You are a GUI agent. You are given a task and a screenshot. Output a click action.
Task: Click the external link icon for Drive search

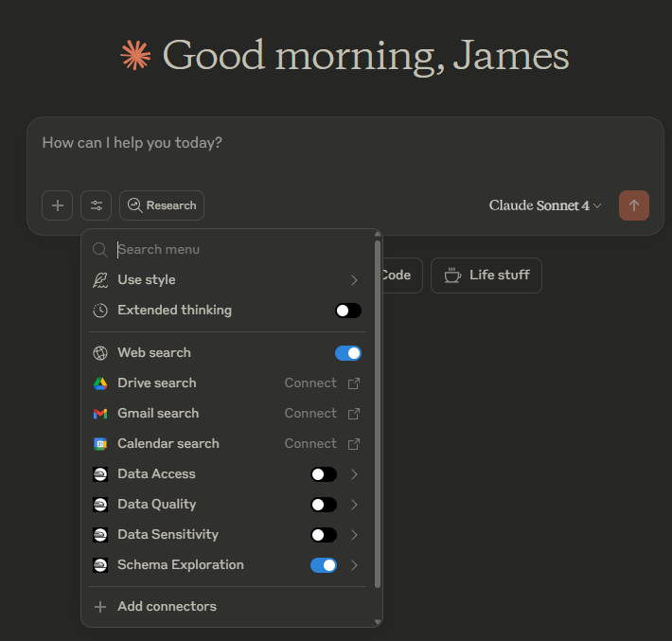click(x=354, y=383)
